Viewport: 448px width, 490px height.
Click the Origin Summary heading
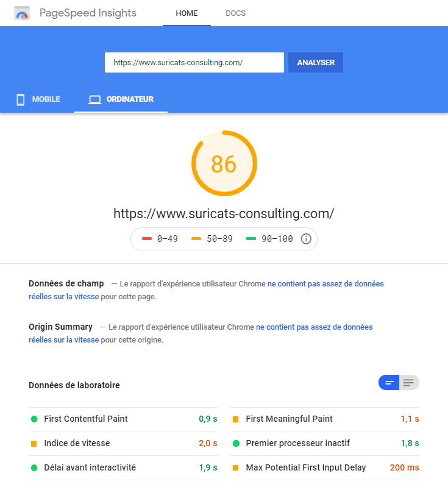tap(61, 327)
